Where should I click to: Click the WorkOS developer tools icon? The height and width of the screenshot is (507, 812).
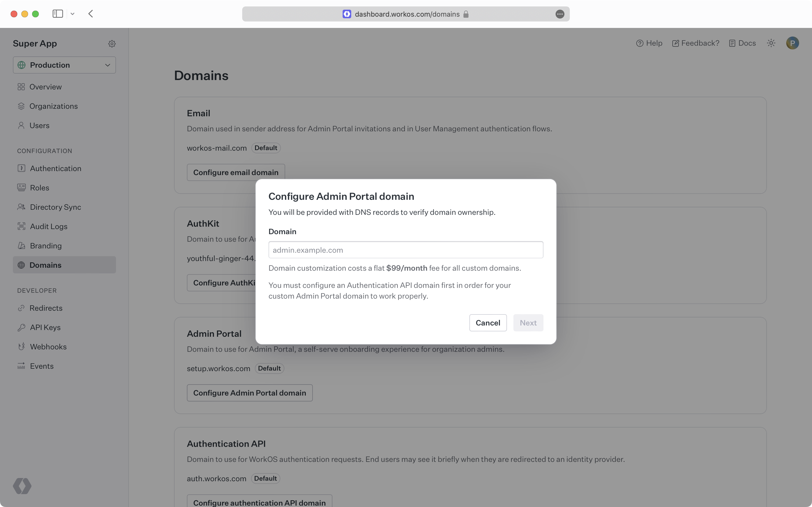tap(22, 486)
